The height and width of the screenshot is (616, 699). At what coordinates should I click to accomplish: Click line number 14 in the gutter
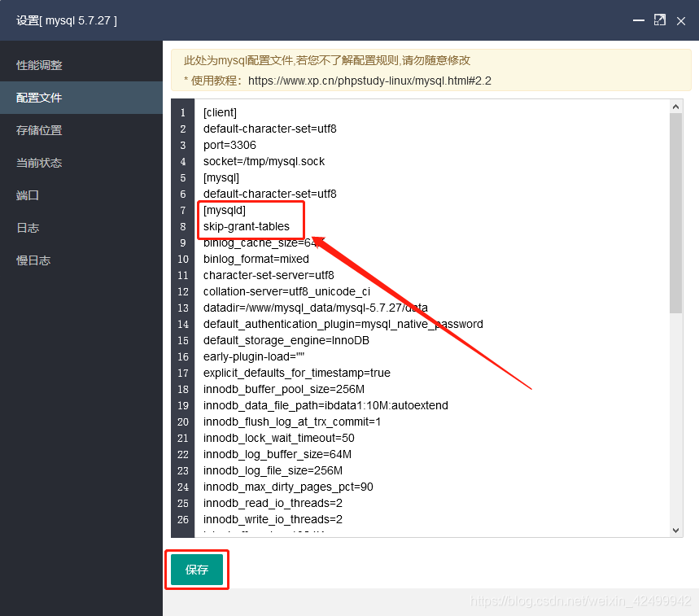point(183,324)
